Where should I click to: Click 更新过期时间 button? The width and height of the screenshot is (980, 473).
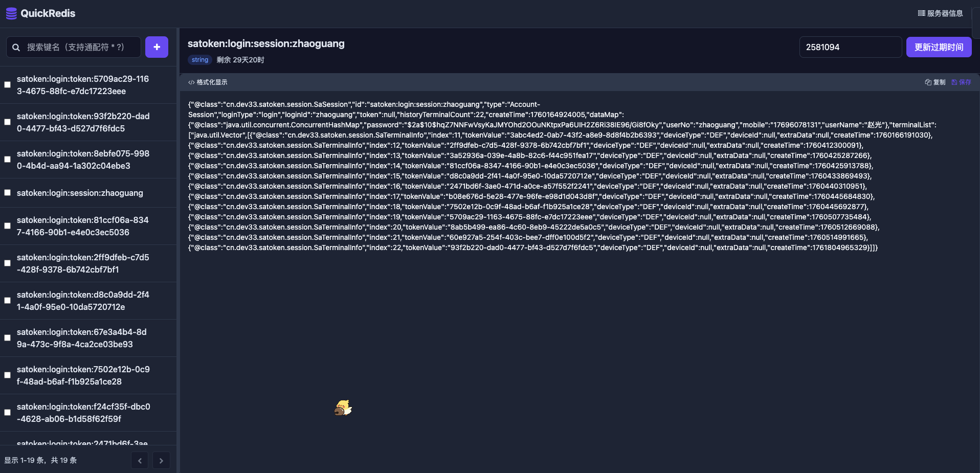click(x=939, y=47)
